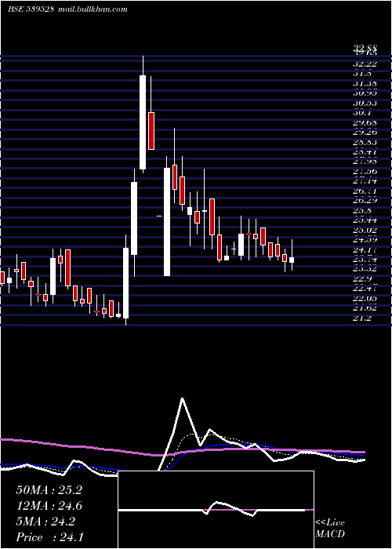Click the <<Live MACD label
This screenshot has width=392, height=549.
pos(330,529)
